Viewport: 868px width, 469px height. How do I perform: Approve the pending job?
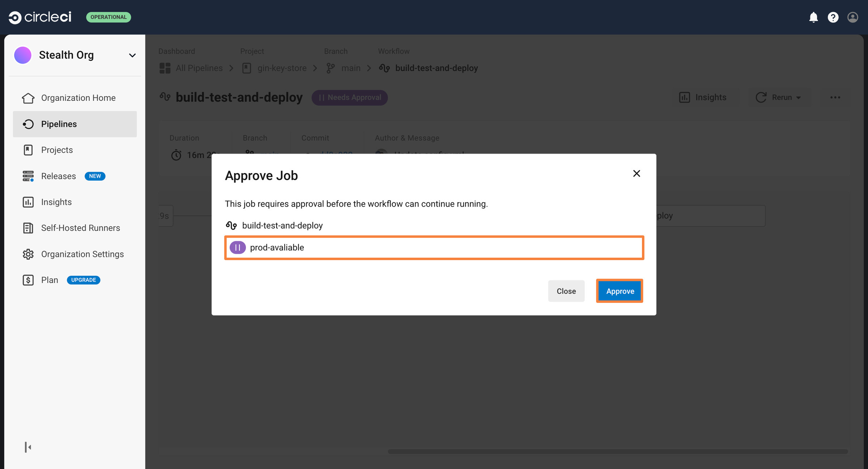619,291
